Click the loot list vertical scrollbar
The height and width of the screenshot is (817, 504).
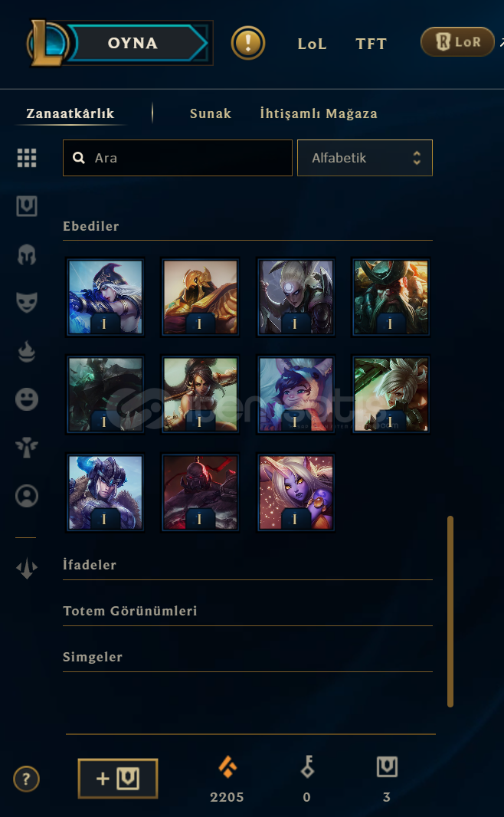[450, 611]
